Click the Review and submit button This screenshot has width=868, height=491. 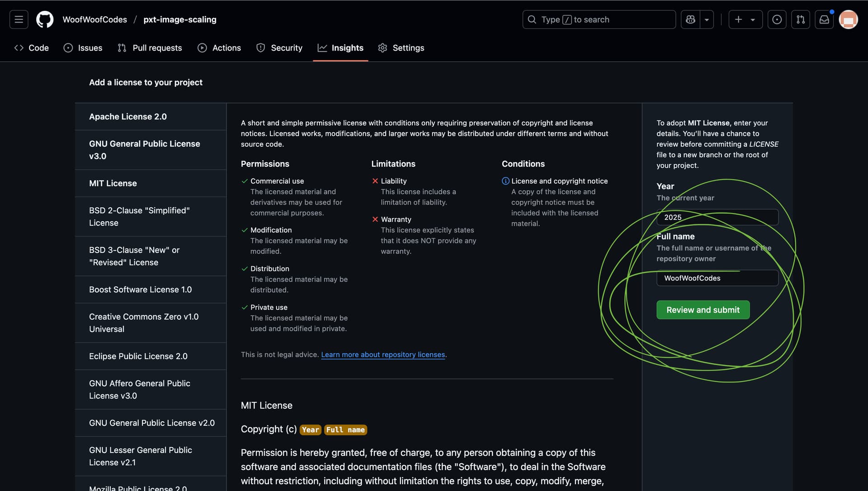[x=703, y=310]
